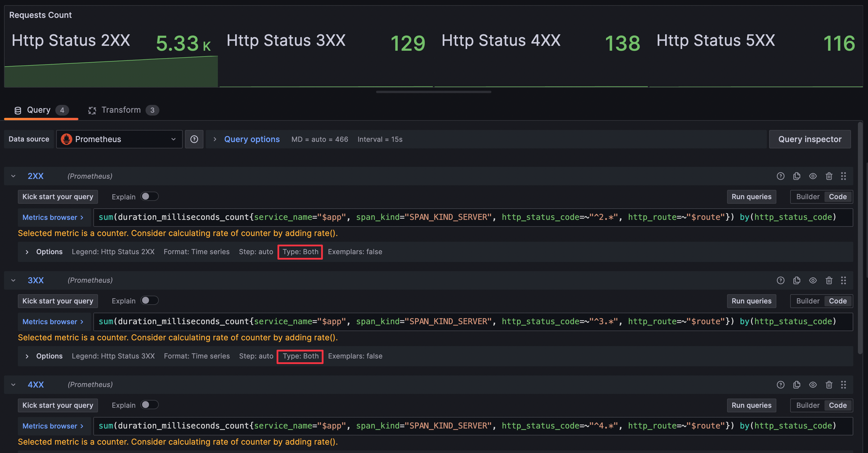The width and height of the screenshot is (868, 453).
Task: Collapse the 2XX query row
Action: tap(13, 176)
